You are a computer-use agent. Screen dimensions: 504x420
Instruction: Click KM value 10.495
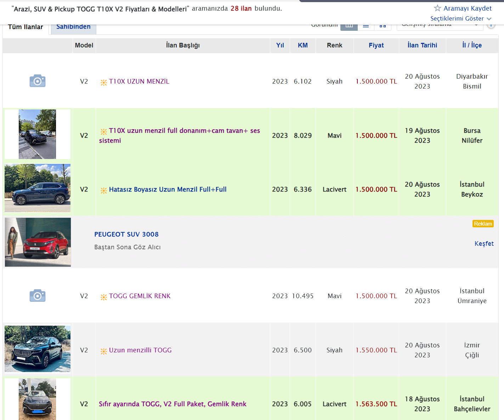[302, 296]
